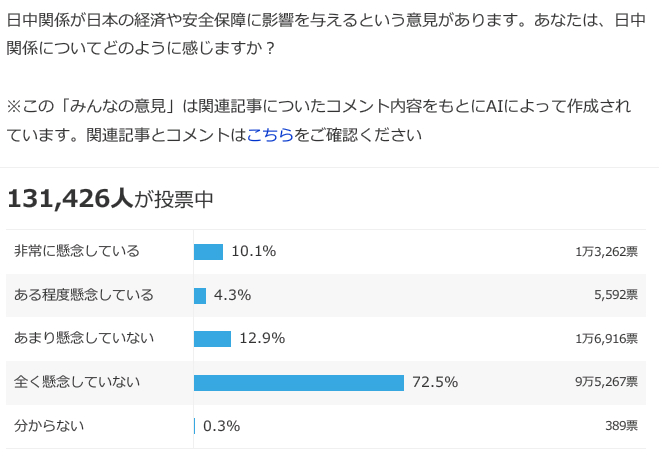Screen dimensions: 663x465
Task: Select the ある程度懸念している option label
Action: pos(84,295)
